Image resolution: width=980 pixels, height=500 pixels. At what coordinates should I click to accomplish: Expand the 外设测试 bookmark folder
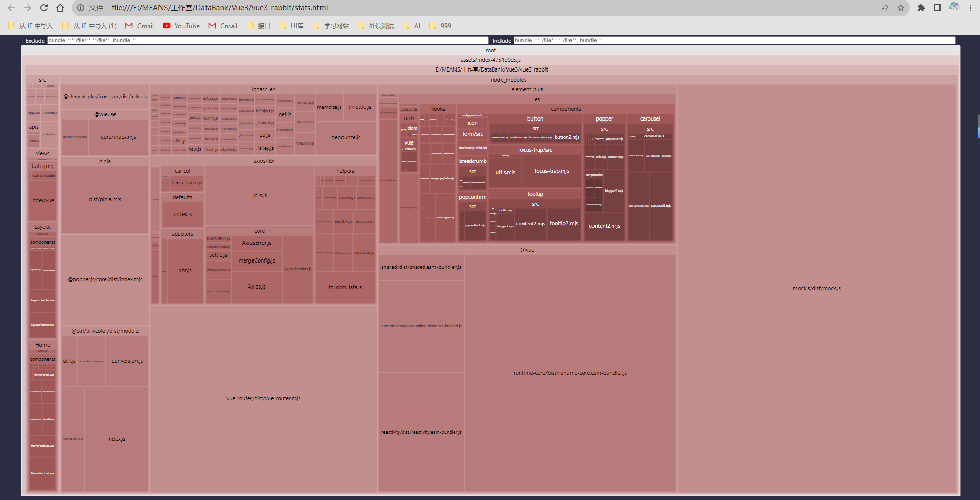pos(376,26)
